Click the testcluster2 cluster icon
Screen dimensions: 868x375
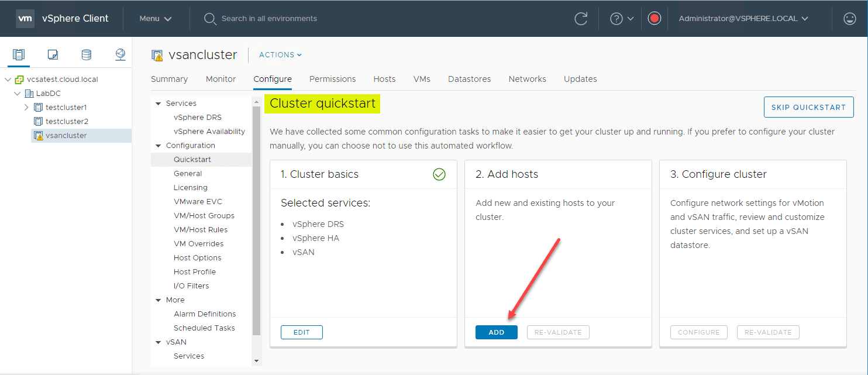tap(39, 122)
